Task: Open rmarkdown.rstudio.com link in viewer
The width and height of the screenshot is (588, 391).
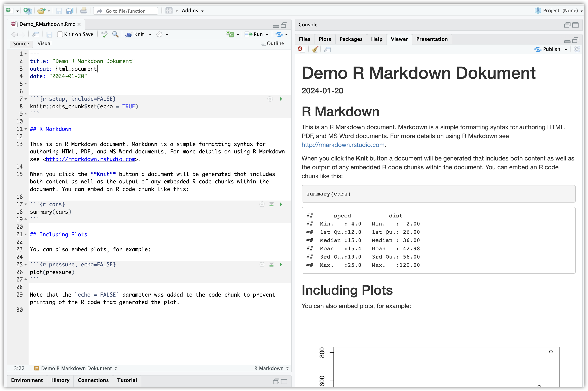Action: 343,145
